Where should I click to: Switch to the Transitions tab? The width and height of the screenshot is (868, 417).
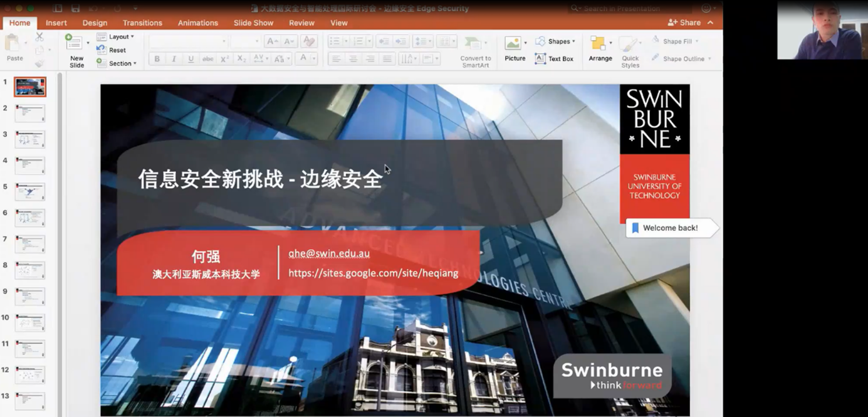point(142,23)
